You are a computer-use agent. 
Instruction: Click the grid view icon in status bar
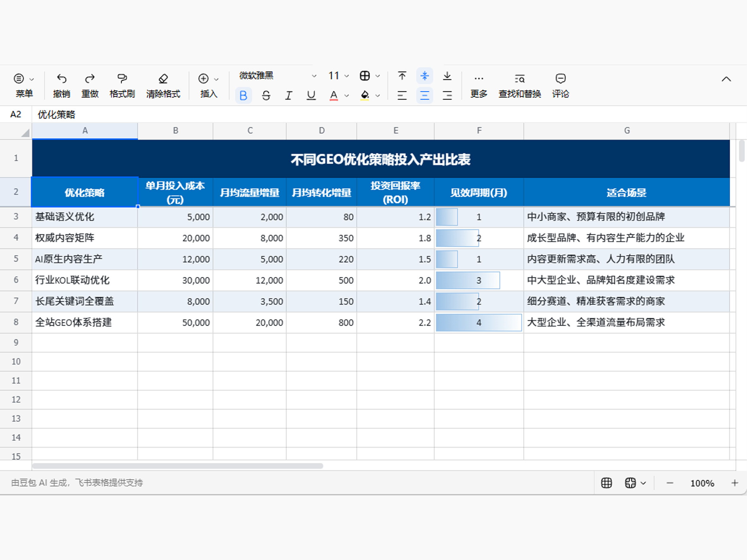click(606, 483)
